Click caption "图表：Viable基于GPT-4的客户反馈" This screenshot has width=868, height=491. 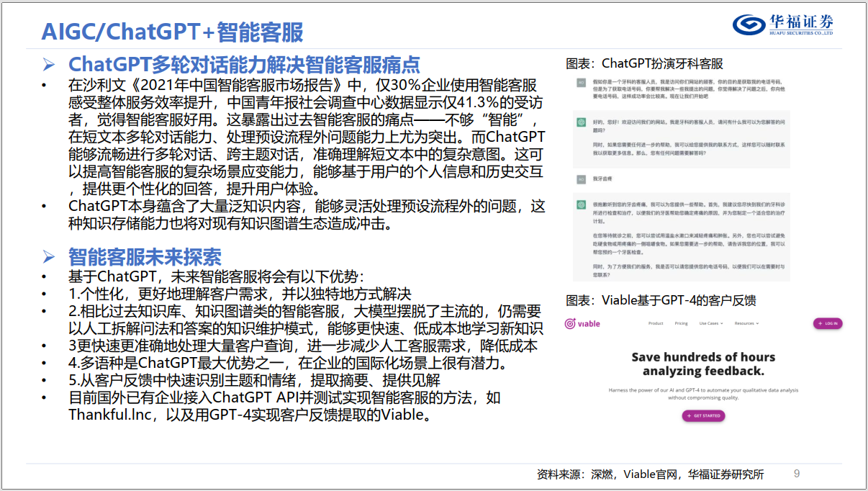click(x=661, y=300)
